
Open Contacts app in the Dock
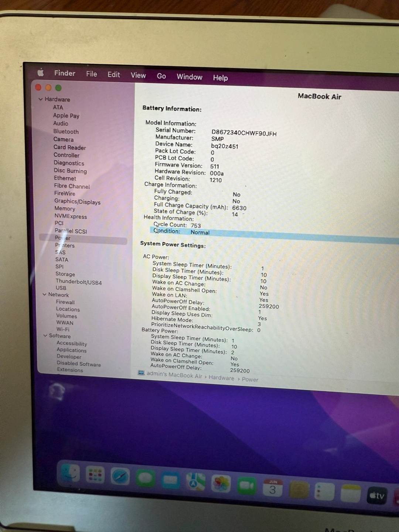pos(299,490)
